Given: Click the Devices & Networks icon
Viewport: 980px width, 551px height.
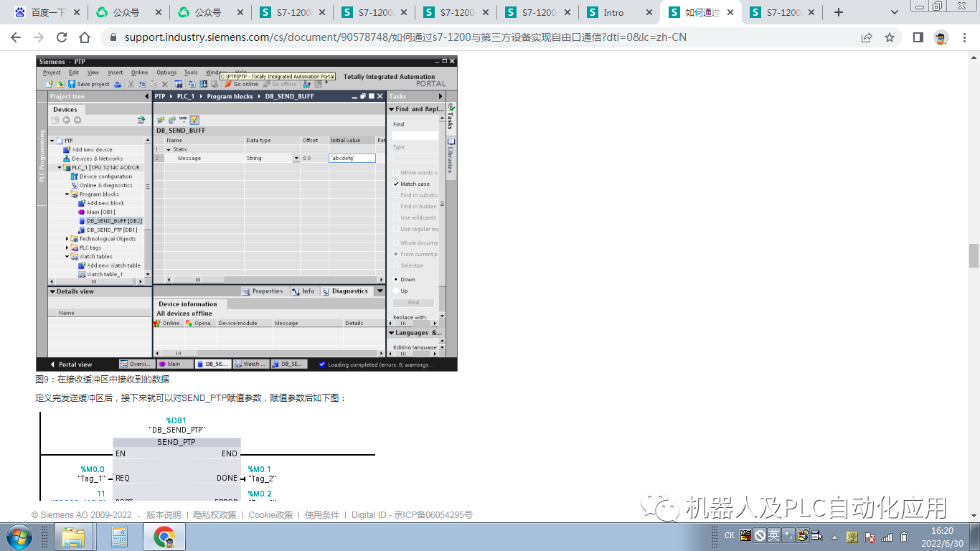Looking at the screenshot, I should pos(67,159).
